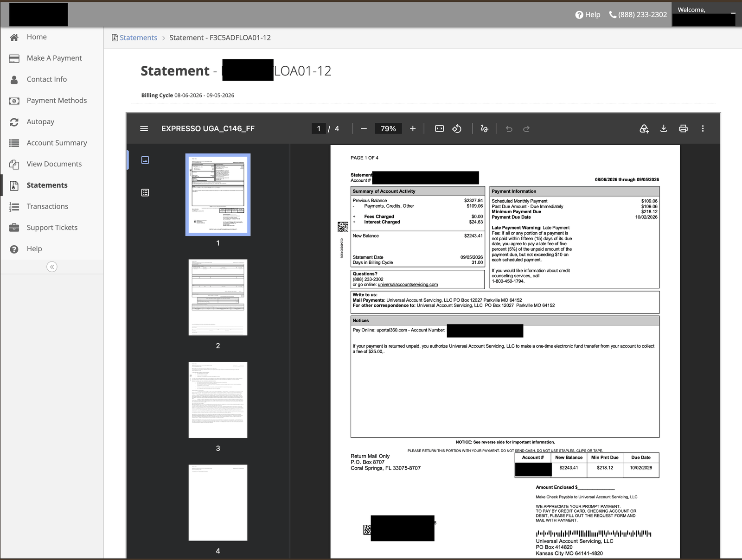The image size is (742, 560).
Task: Collapse the sidebar with chevron button
Action: point(52,267)
